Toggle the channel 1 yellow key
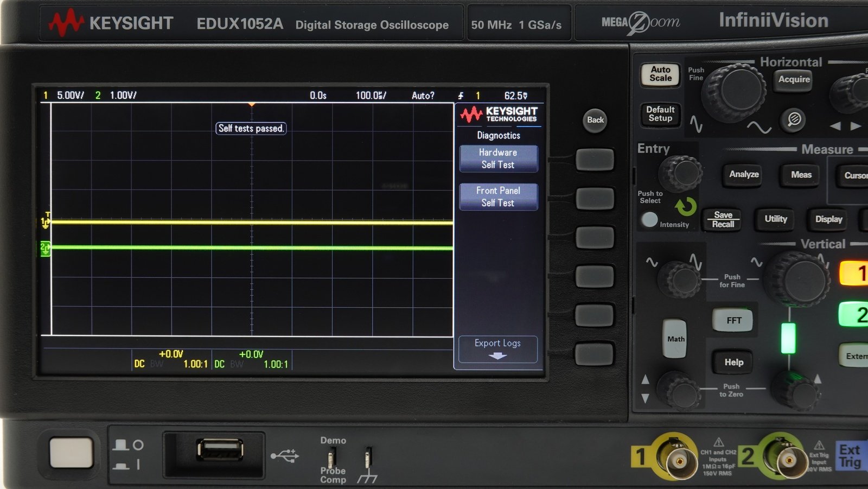868x489 pixels. [x=855, y=273]
